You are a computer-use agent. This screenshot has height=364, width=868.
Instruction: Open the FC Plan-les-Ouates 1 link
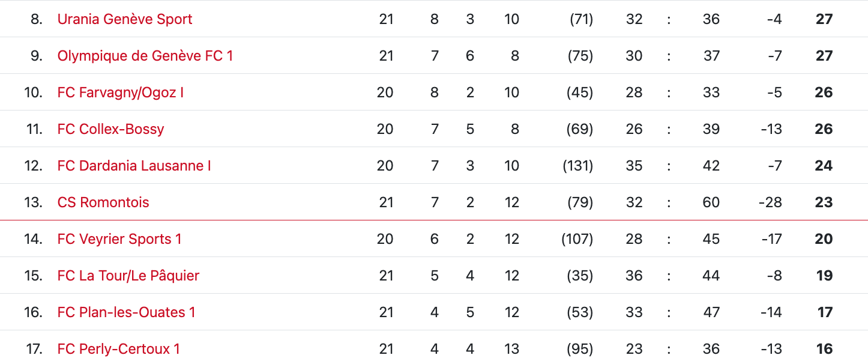coord(127,312)
